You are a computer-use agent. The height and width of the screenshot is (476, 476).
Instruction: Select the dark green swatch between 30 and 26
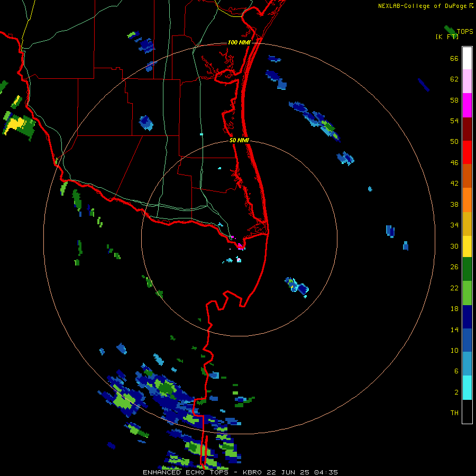pos(467,269)
